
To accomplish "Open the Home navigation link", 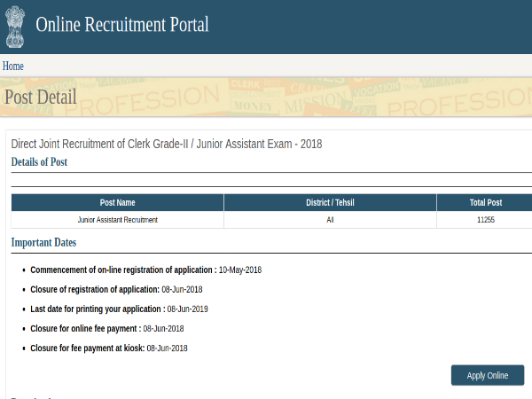I will [x=13, y=66].
